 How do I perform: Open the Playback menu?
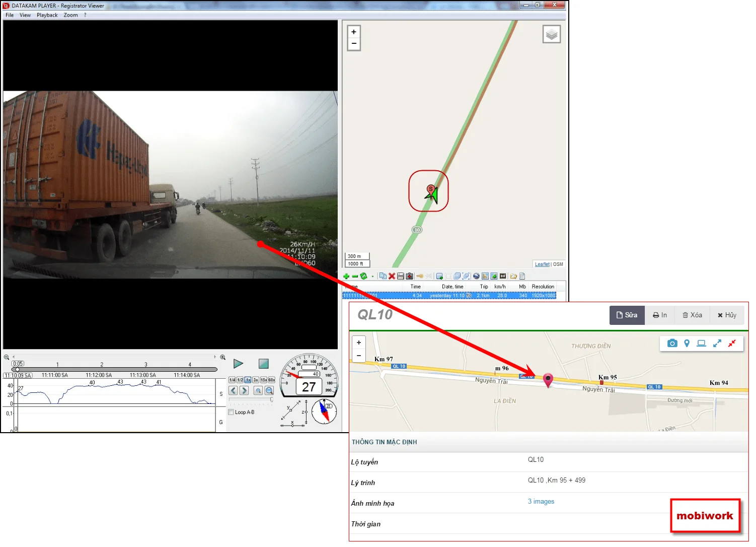point(47,15)
